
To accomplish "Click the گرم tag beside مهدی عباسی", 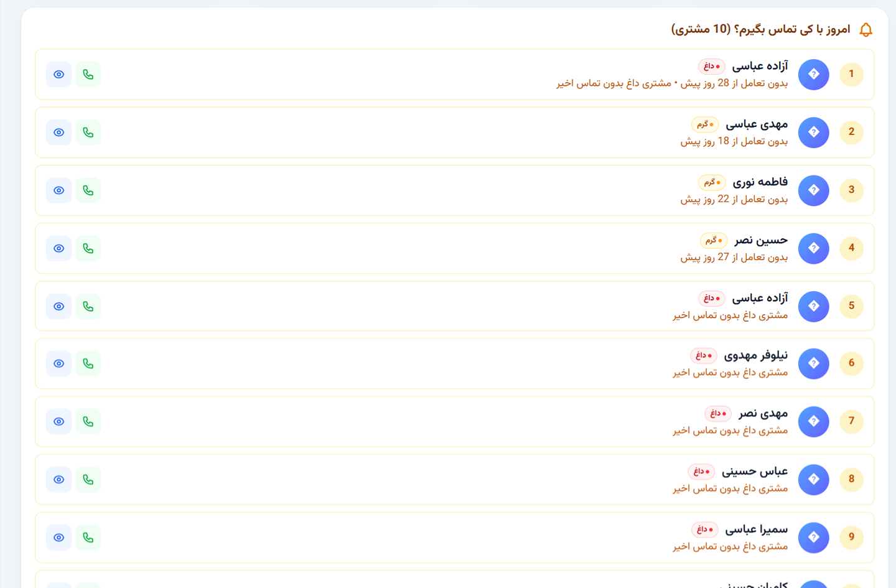I will [x=705, y=124].
